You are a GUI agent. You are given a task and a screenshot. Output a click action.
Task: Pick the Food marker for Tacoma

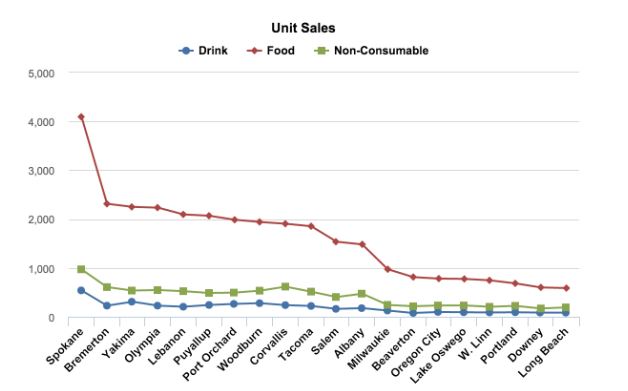click(x=311, y=226)
